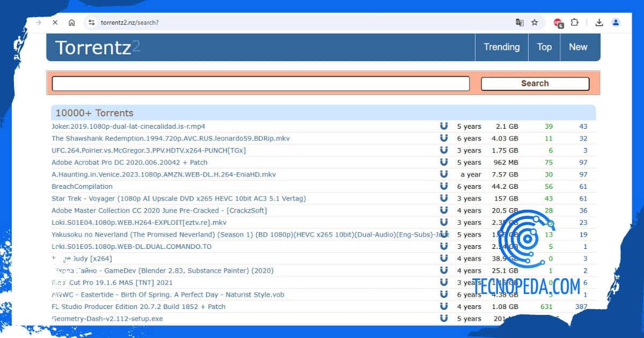Image resolution: width=644 pixels, height=338 pixels.
Task: Click magnet icon for Joker.2019.1080p
Action: tap(444, 126)
